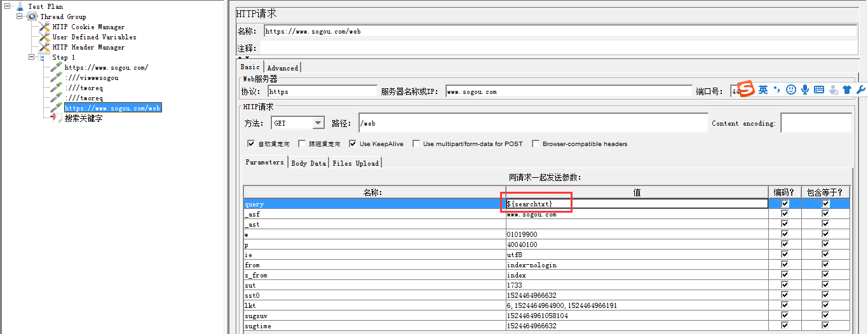Click the orange Sogou S logo icon
868x334 pixels.
tap(747, 90)
